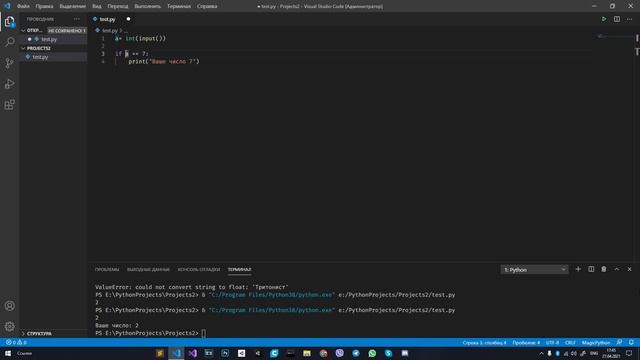
Task: Open purple Visual Studio taskbar icon
Action: [193, 353]
